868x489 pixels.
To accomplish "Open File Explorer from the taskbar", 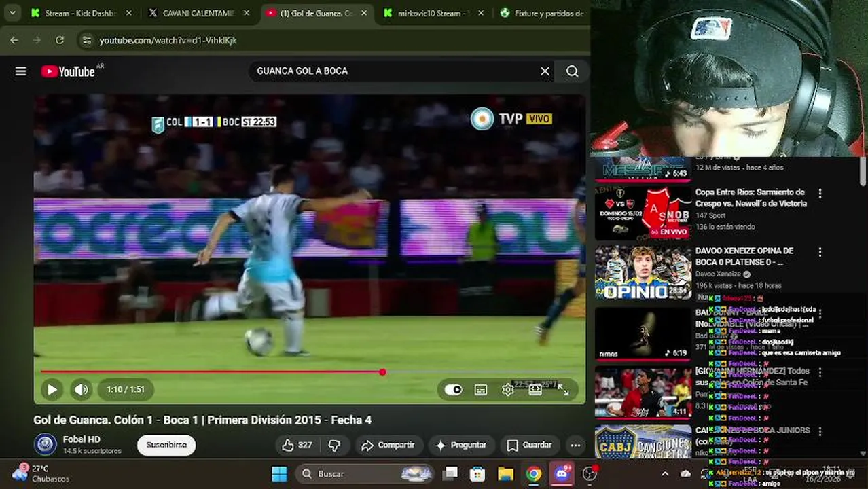I will (505, 473).
